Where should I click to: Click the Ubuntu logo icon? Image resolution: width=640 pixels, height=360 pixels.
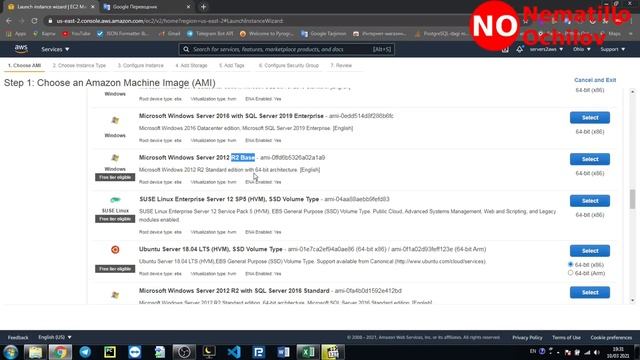coord(115,249)
